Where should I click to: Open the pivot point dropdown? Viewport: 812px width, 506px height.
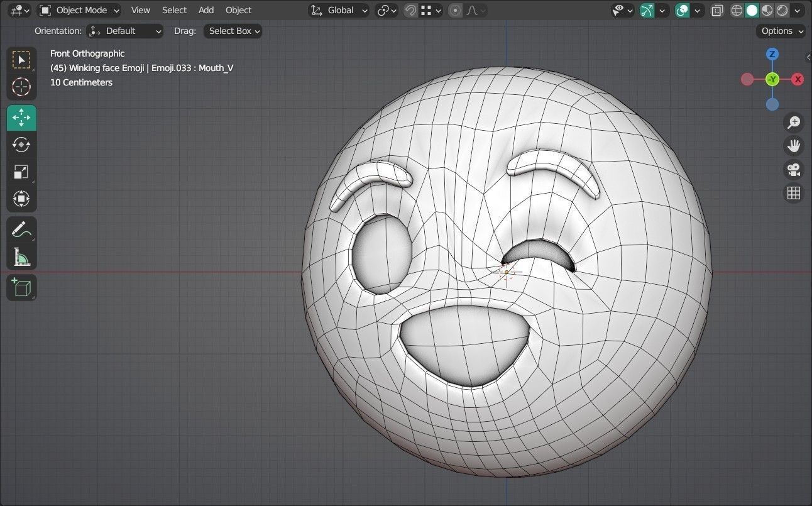(x=387, y=10)
